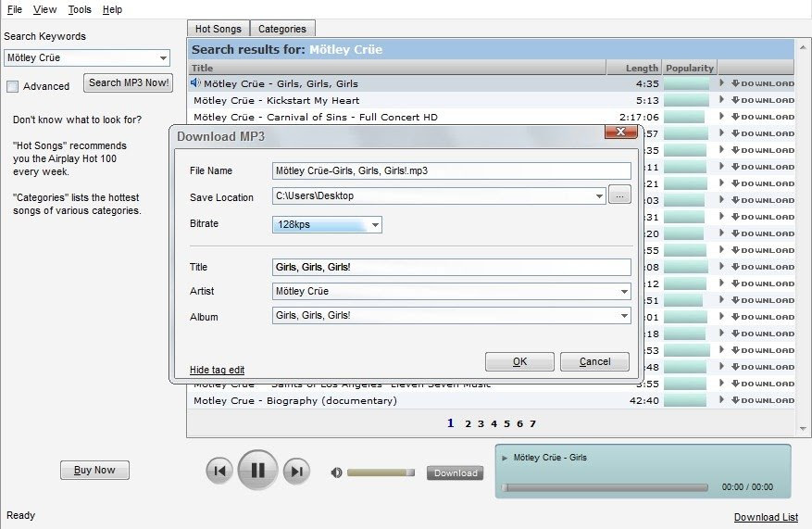Image resolution: width=812 pixels, height=529 pixels.
Task: Click the previous track button
Action: pyautogui.click(x=219, y=471)
